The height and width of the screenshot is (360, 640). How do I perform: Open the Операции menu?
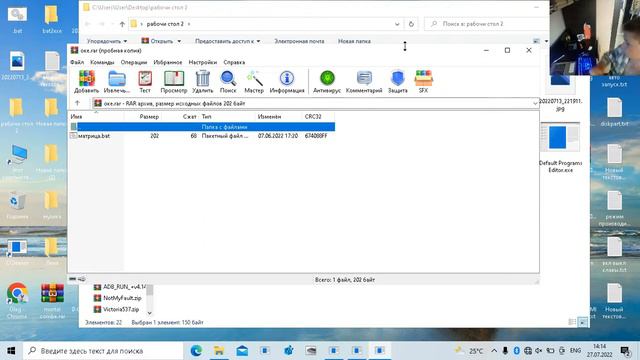[x=134, y=62]
